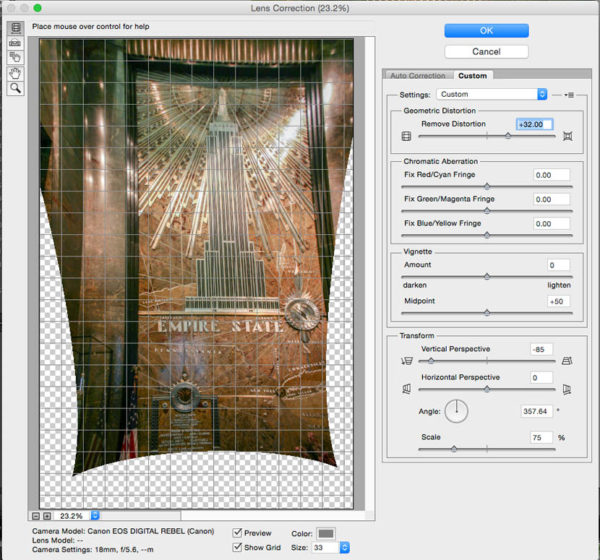This screenshot has height=560, width=600.
Task: Select the Straighten tool
Action: (16, 44)
